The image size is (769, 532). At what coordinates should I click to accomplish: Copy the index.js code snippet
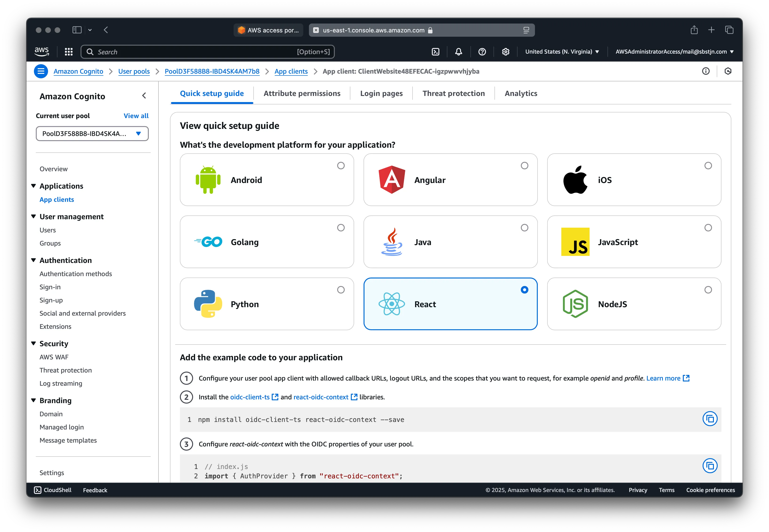[x=710, y=466]
